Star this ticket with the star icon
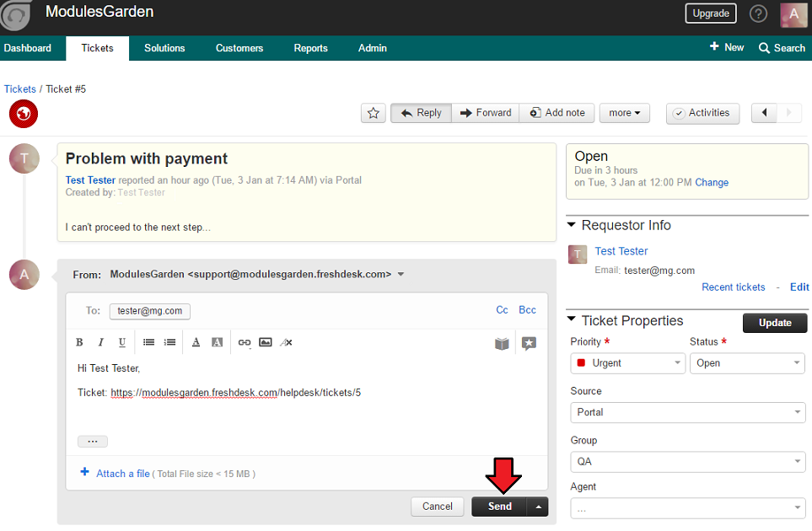Image resolution: width=812 pixels, height=531 pixels. pos(373,113)
